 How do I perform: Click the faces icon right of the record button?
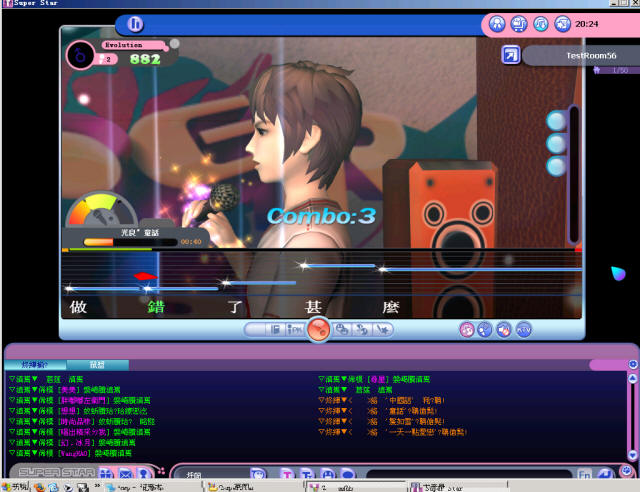pyautogui.click(x=342, y=329)
